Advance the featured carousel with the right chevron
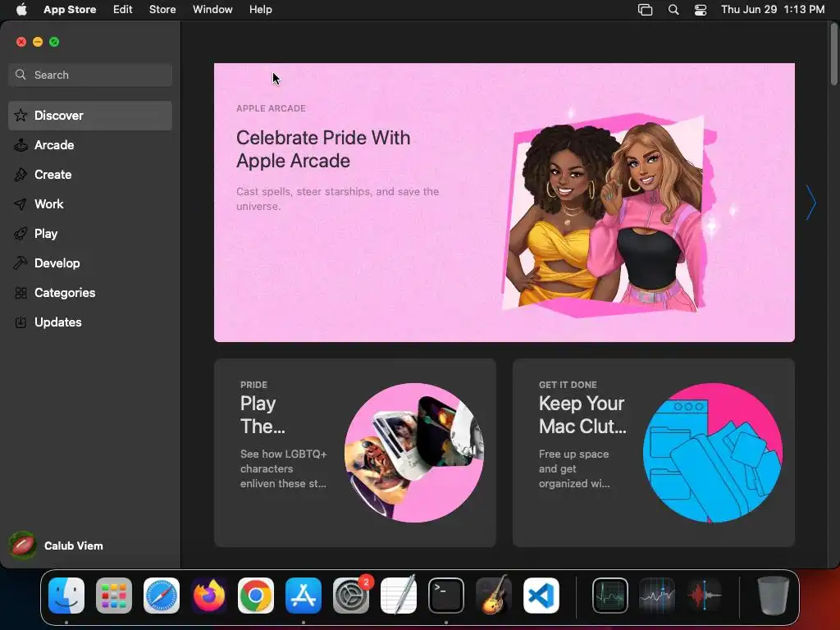 (810, 203)
